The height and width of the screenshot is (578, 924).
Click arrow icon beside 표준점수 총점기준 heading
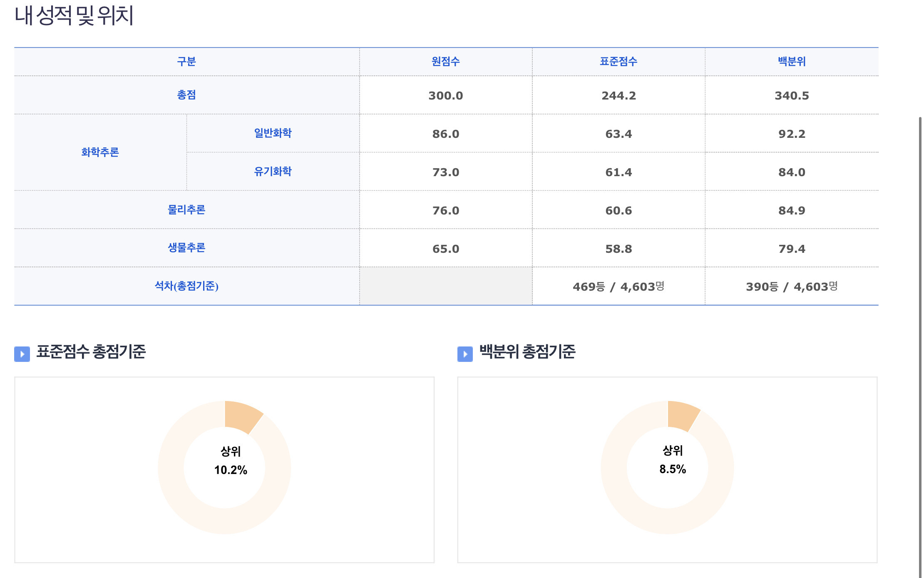(22, 354)
